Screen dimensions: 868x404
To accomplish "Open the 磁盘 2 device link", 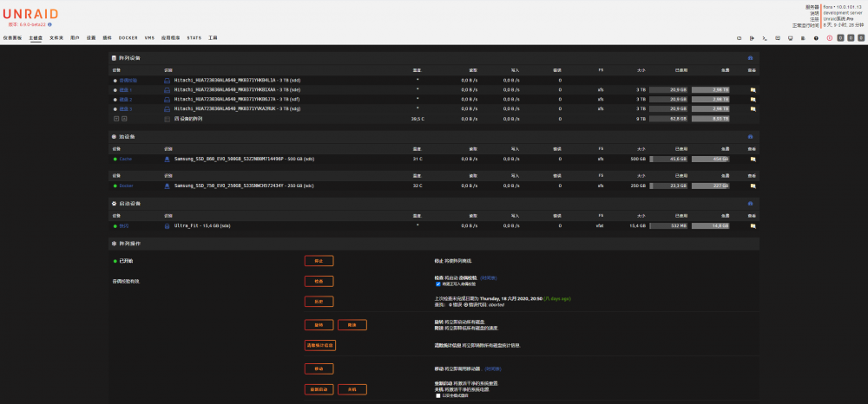I will (126, 100).
